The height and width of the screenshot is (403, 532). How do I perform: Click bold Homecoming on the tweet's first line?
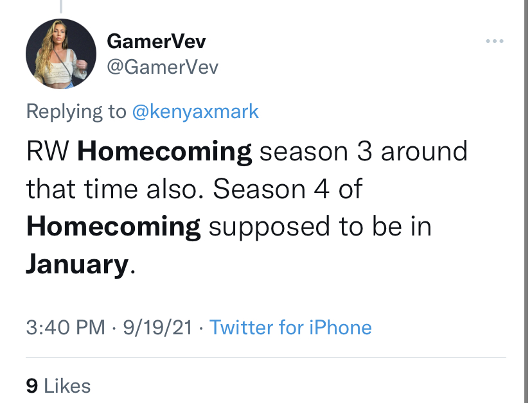[x=164, y=152]
